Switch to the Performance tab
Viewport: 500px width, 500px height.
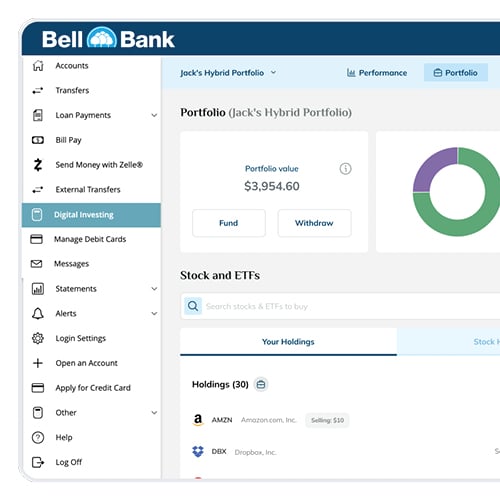click(377, 73)
